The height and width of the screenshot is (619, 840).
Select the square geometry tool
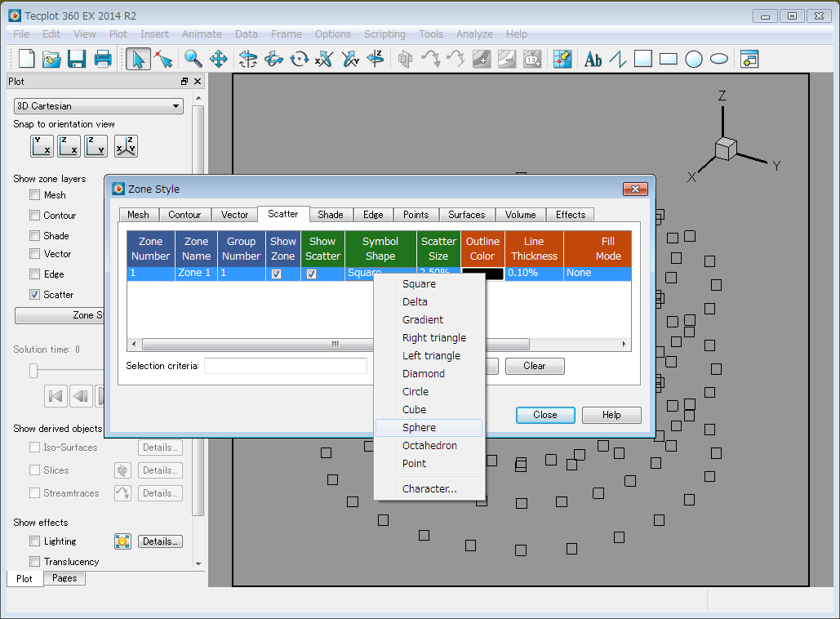(x=643, y=59)
